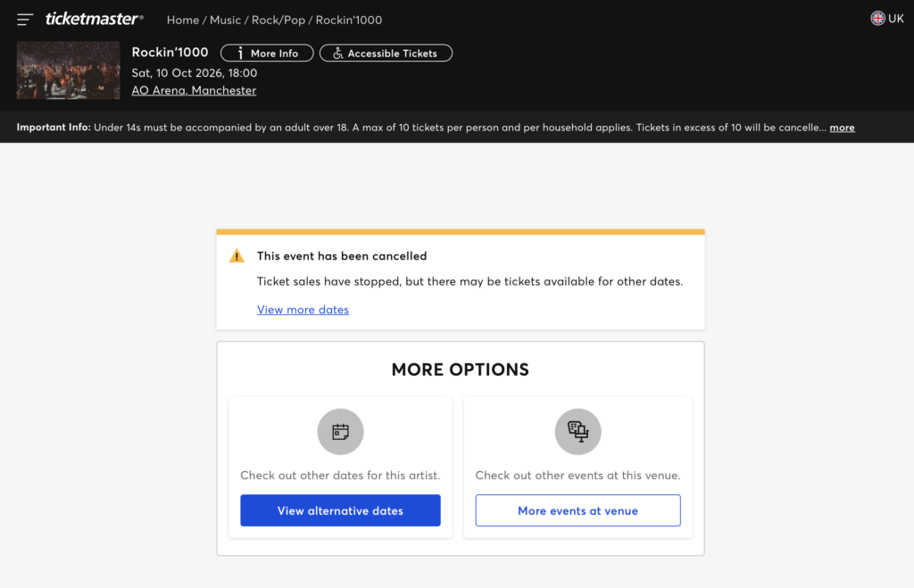The width and height of the screenshot is (914, 588).
Task: Click the wheelchair accessibility icon
Action: click(x=337, y=54)
